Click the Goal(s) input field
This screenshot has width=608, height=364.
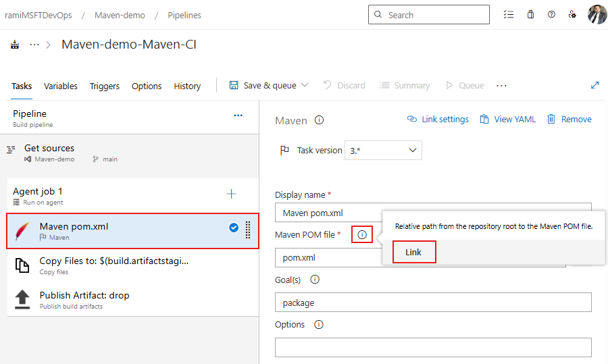[x=433, y=303]
